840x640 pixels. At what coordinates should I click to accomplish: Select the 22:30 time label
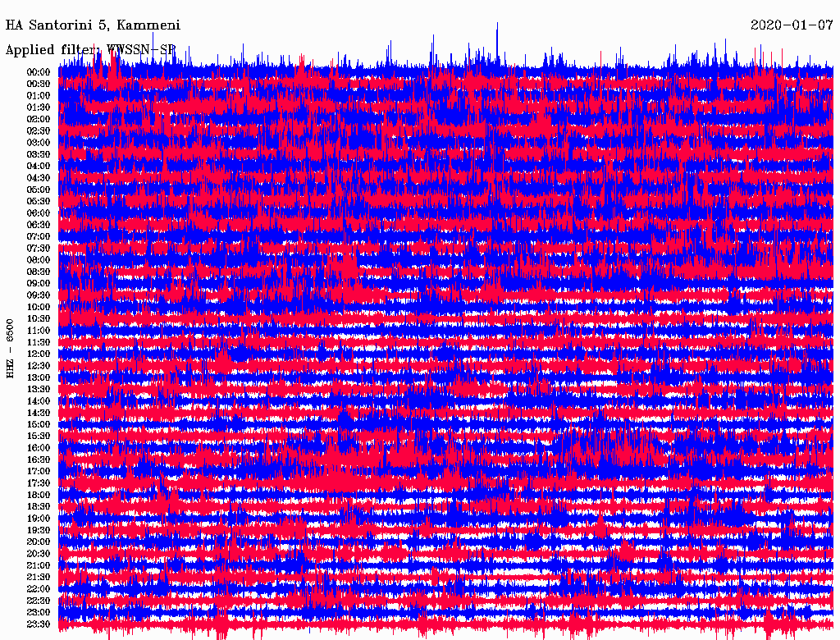point(39,601)
